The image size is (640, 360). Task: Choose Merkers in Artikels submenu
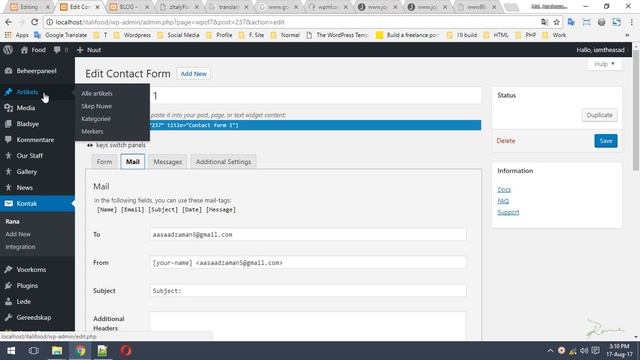click(x=92, y=131)
